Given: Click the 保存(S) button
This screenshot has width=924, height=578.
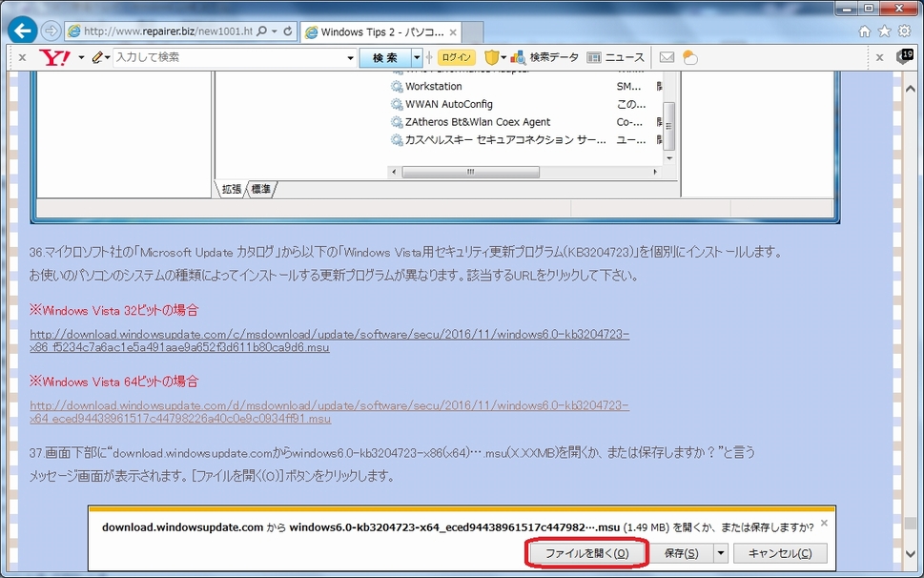Looking at the screenshot, I should tap(681, 553).
